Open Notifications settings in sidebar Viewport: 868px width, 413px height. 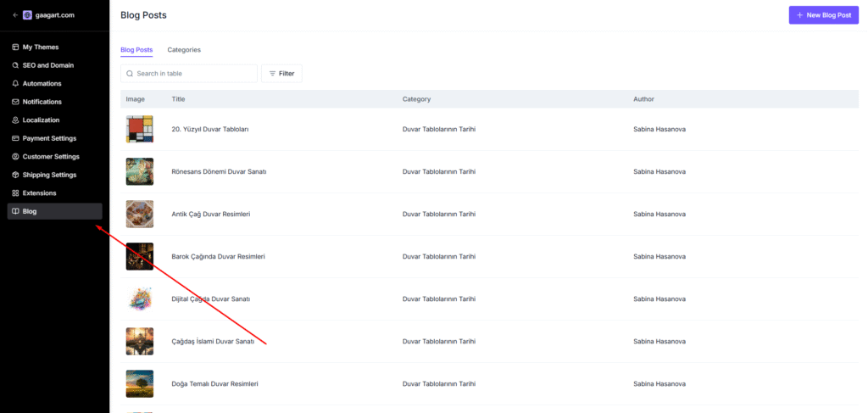[42, 102]
